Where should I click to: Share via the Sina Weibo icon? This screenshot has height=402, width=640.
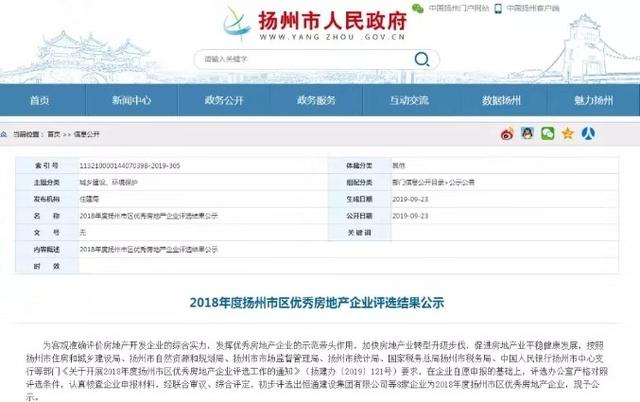point(507,134)
